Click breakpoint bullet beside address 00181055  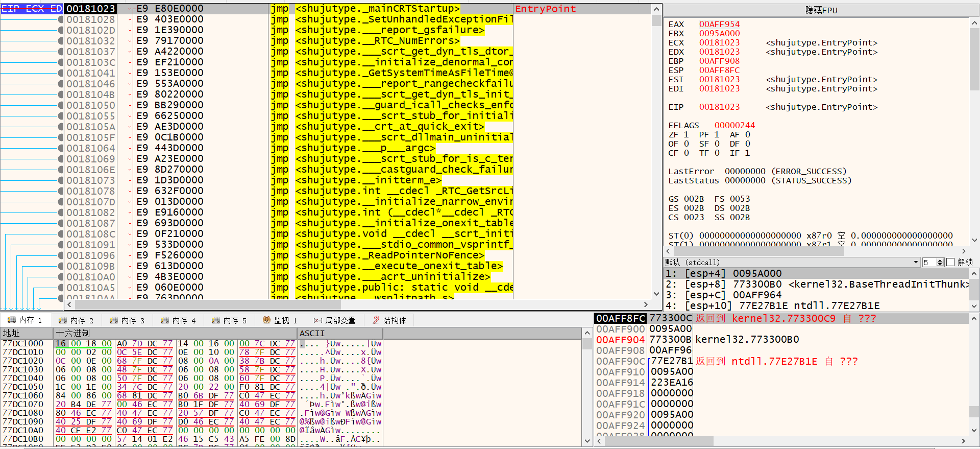61,116
